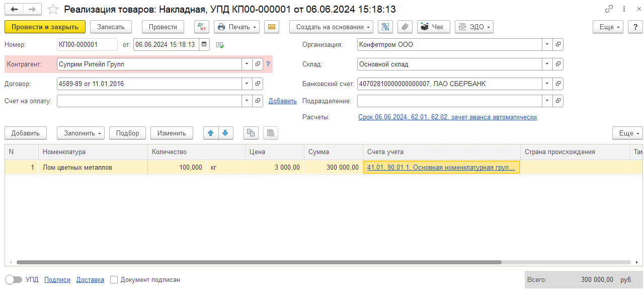Screen dimensions: 644x290
Task: Toggle the УПД switch
Action: click(x=14, y=279)
